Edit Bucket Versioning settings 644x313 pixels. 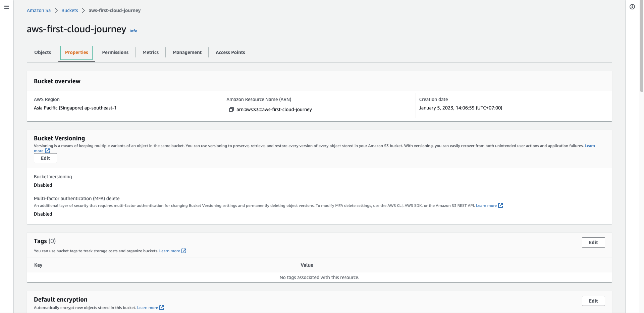[45, 158]
